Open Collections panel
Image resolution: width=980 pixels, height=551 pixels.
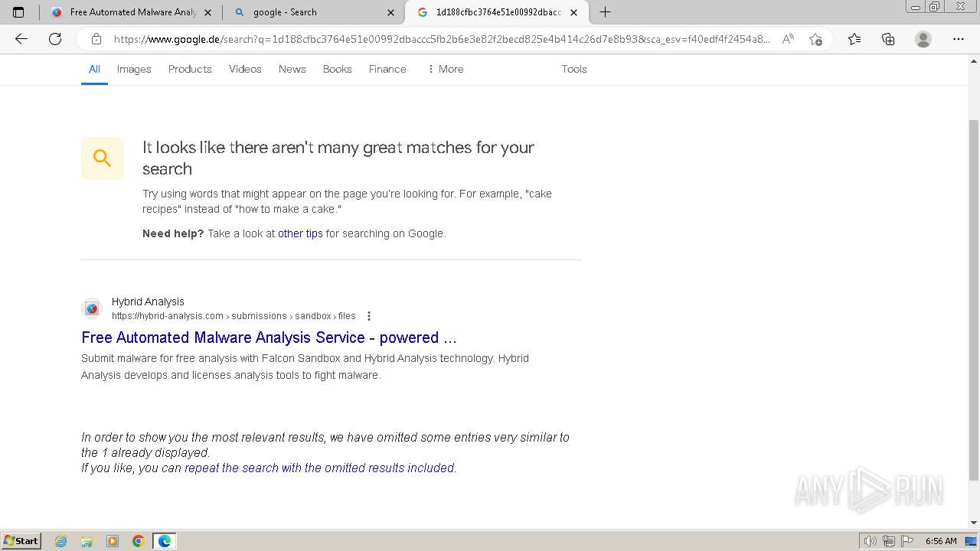(888, 39)
